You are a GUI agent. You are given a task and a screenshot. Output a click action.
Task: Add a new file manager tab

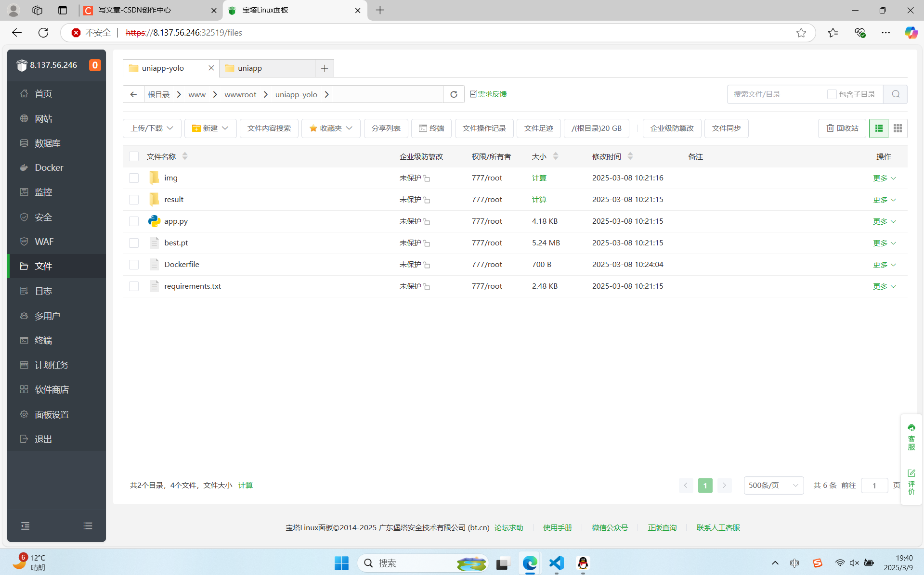click(x=325, y=68)
